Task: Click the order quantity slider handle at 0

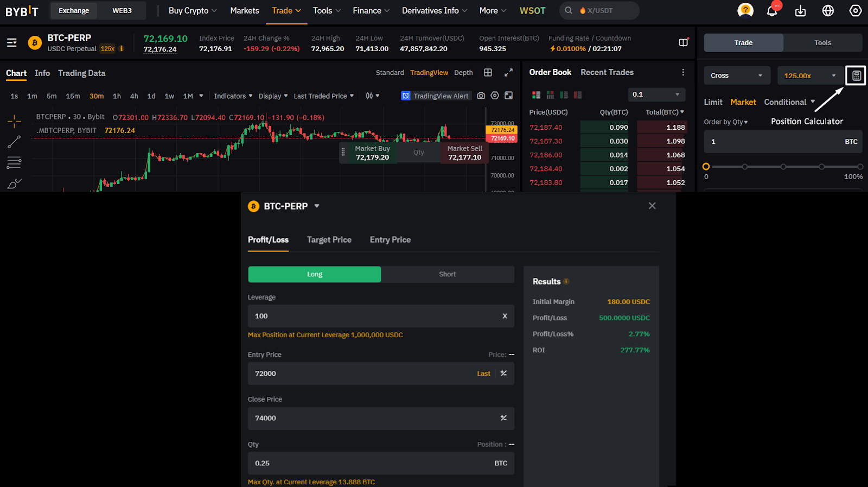Action: tap(706, 167)
